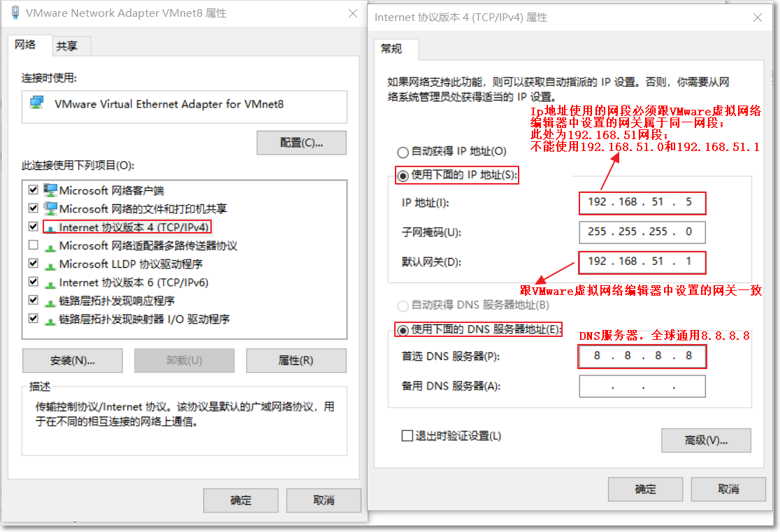
Task: Click the Internet 协议版本 4 item icon
Action: click(x=50, y=229)
